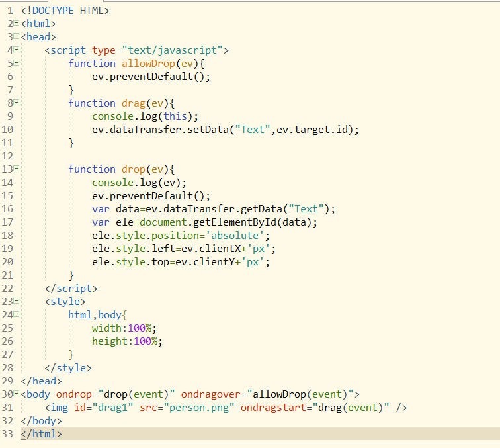Click the "person.png" src value

point(202,408)
